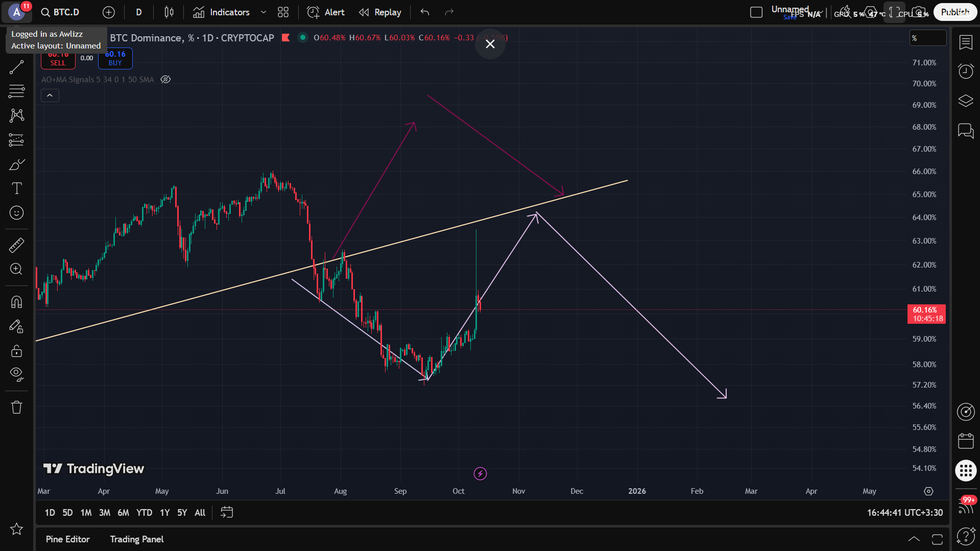980x551 pixels.
Task: Click the Publish button
Action: coord(954,12)
